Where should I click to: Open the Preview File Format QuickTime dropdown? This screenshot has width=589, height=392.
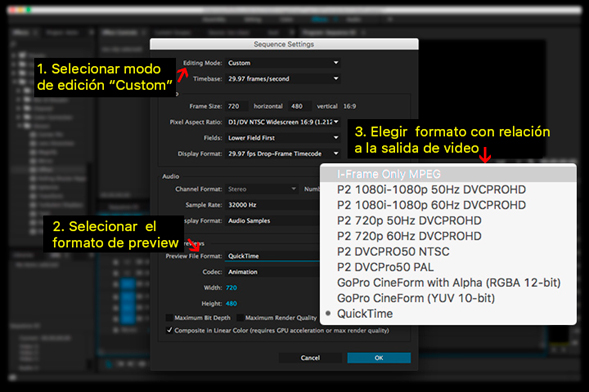point(273,256)
